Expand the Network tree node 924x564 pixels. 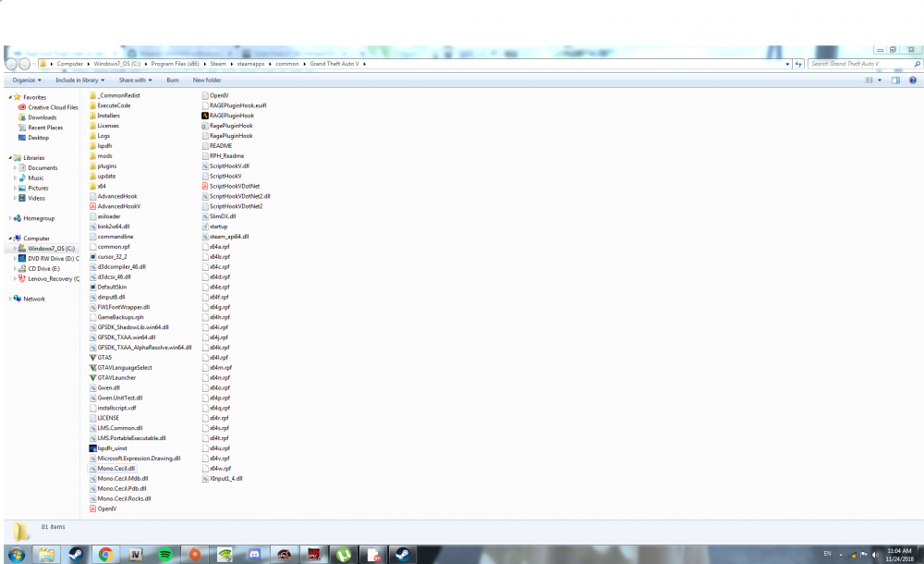(10, 300)
